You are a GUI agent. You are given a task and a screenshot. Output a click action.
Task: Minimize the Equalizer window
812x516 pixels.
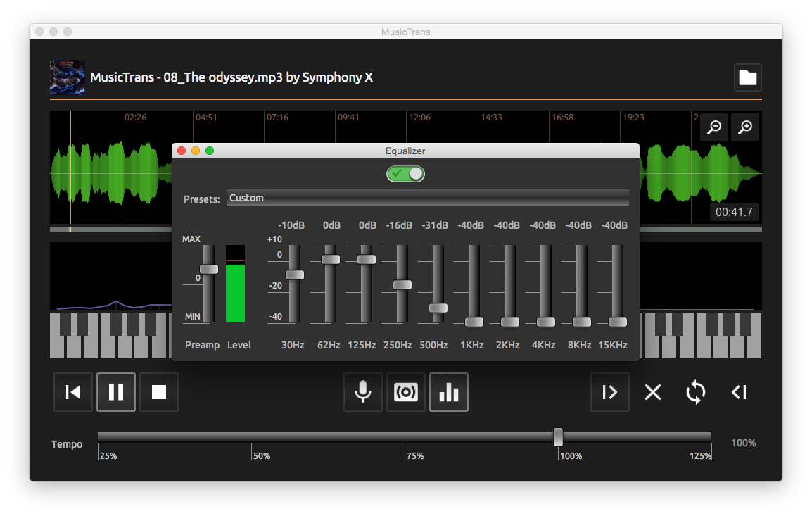click(196, 151)
